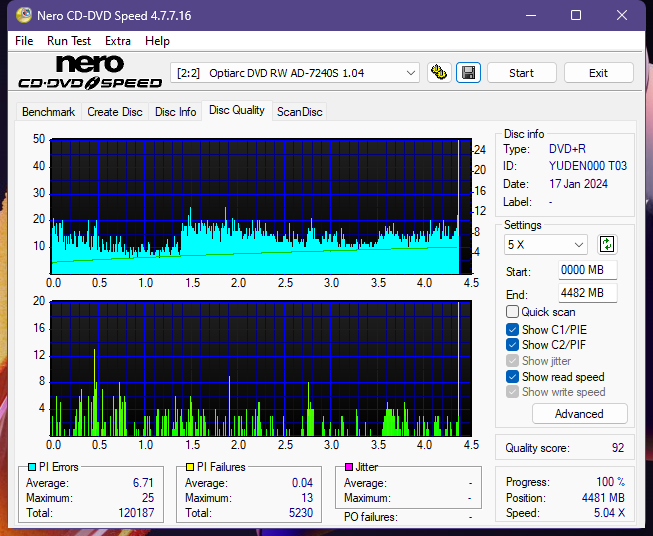This screenshot has width=653, height=536.
Task: Toggle the Quick scan checkbox
Action: coord(512,312)
